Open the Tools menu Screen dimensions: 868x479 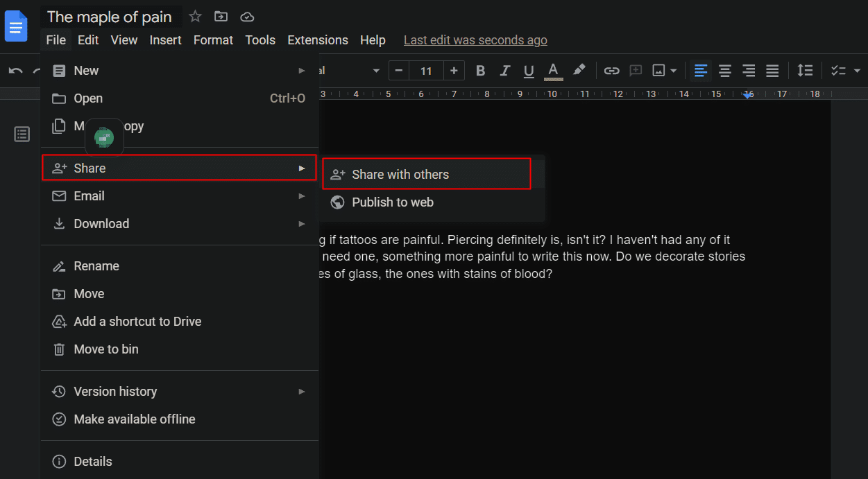[260, 40]
